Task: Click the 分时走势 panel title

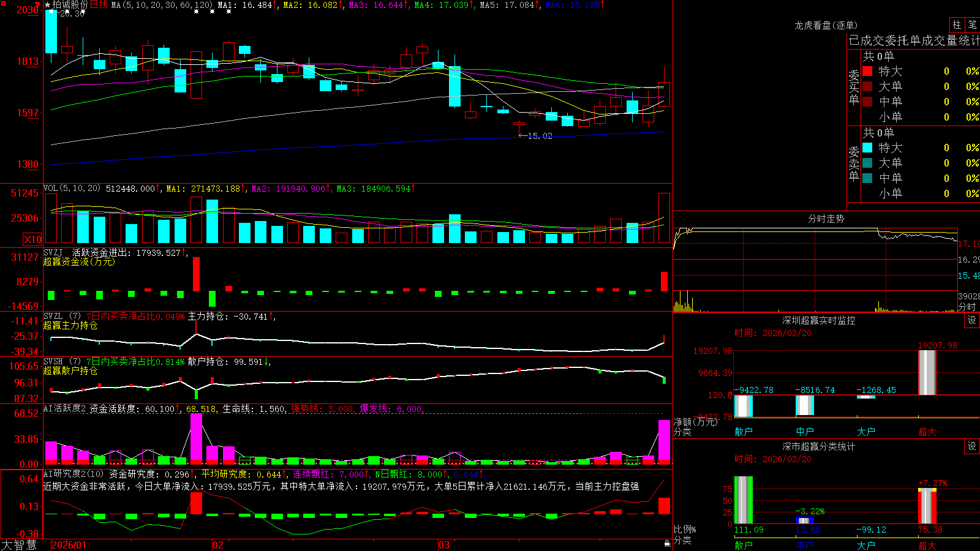Action: coord(826,219)
